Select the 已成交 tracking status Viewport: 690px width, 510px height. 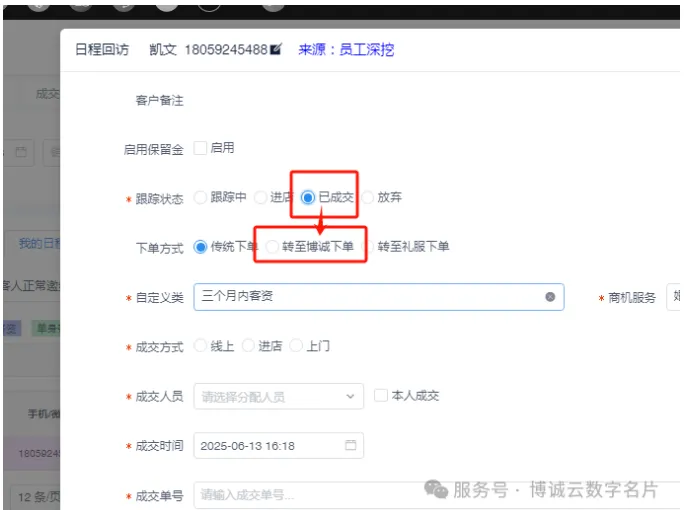tap(308, 198)
